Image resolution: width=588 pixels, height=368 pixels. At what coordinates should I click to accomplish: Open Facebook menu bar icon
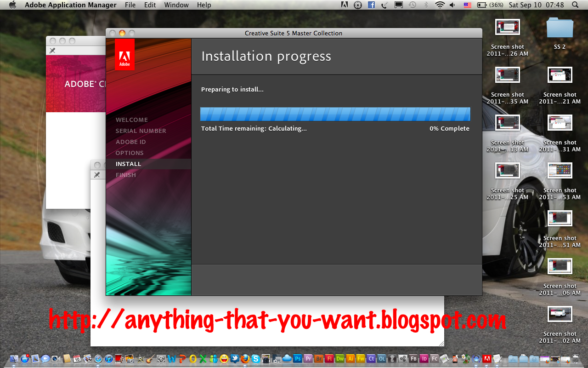tap(371, 5)
